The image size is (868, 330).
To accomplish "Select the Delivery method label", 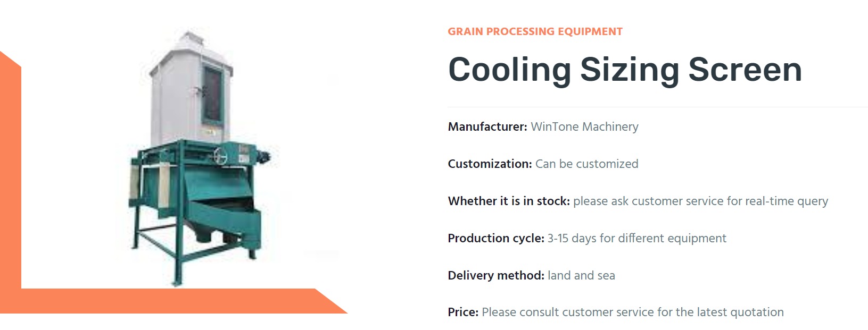I will (496, 276).
